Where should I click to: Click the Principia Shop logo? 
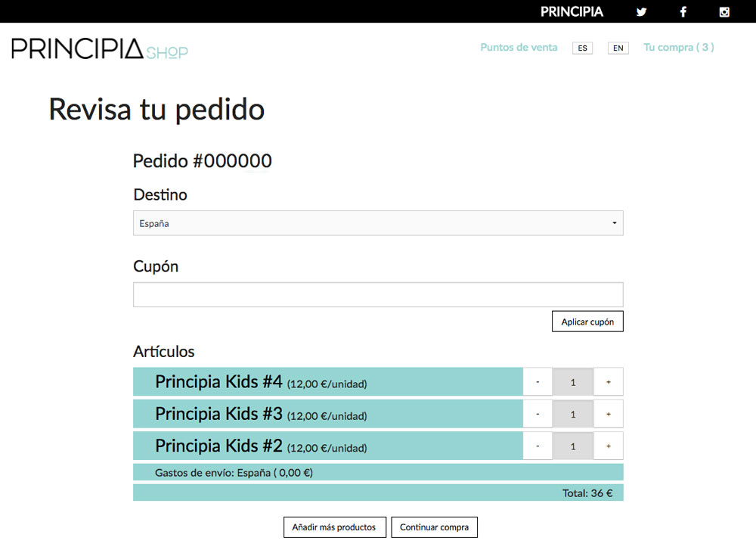coord(100,49)
